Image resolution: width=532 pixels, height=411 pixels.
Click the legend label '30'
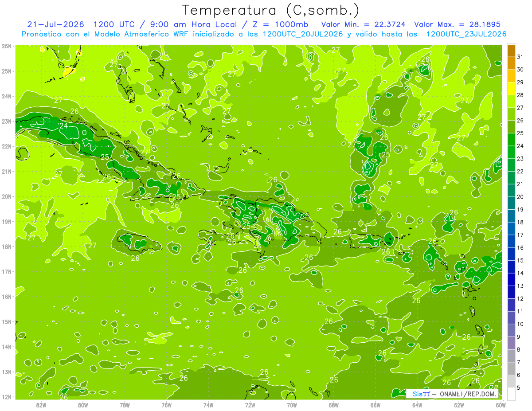click(520, 70)
